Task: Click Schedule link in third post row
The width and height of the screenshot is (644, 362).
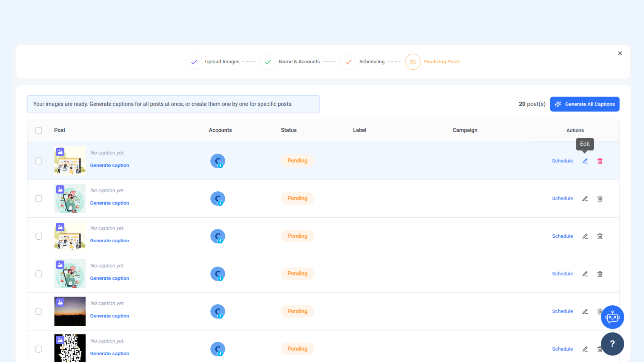Action: pos(562,236)
